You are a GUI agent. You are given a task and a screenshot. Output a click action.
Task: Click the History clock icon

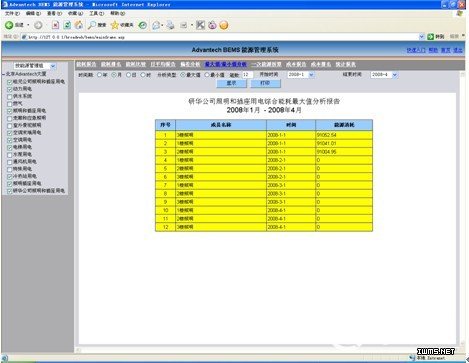click(x=143, y=25)
